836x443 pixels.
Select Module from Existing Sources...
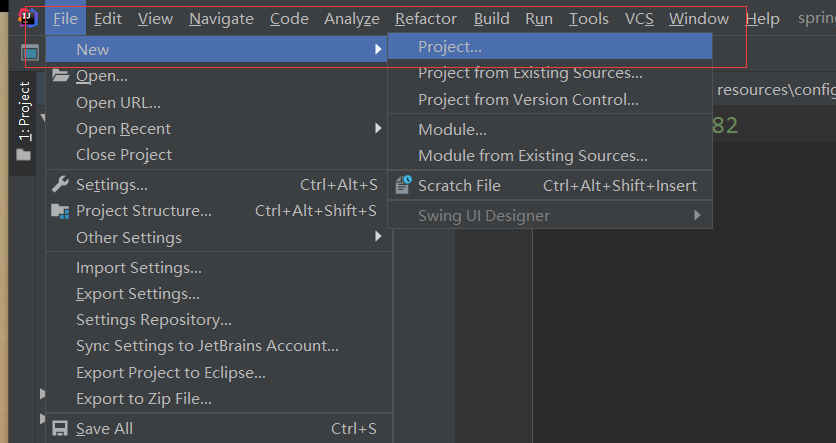pos(533,155)
